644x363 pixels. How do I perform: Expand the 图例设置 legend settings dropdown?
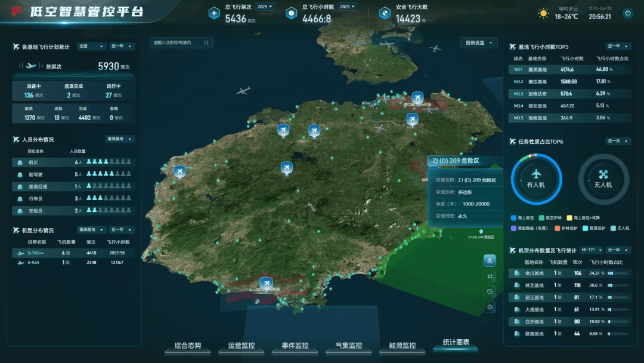pos(479,43)
